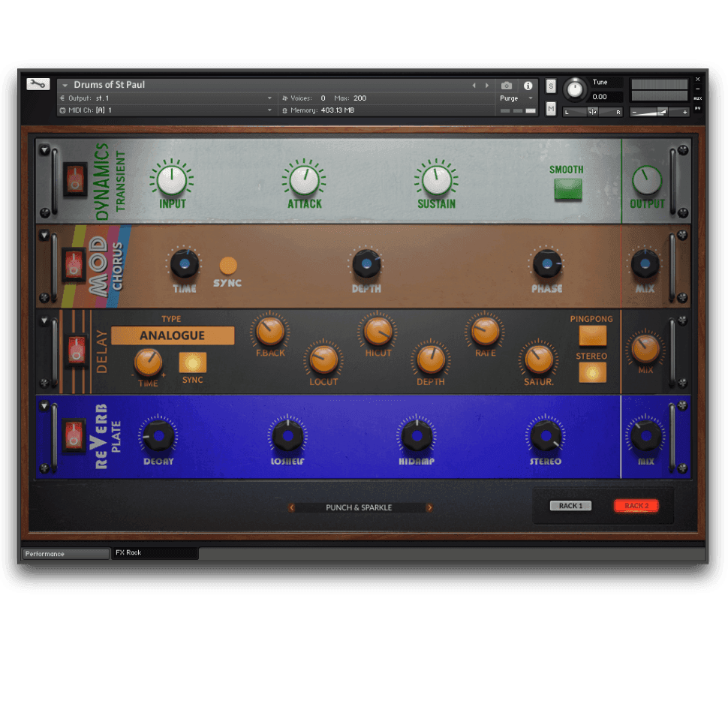Open the Drums of St Paul instrument menu

click(65, 85)
